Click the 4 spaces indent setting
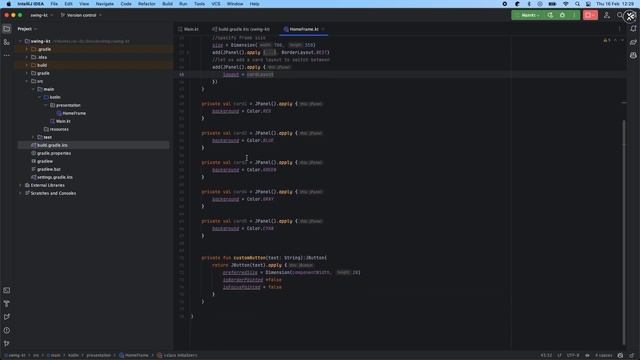This screenshot has width=640, height=360. [603, 356]
